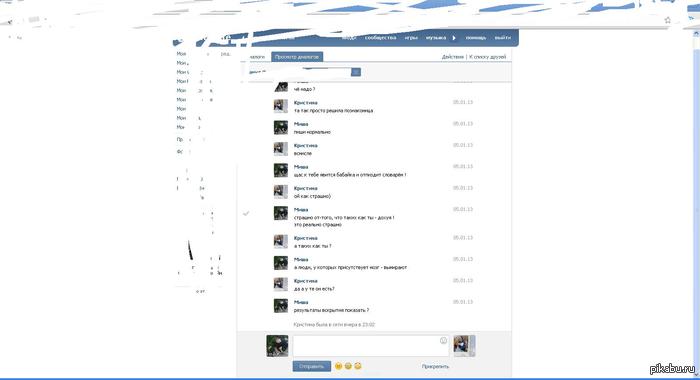This screenshot has width=700, height=380.
Task: Click the blue search button above messages
Action: pos(356,72)
